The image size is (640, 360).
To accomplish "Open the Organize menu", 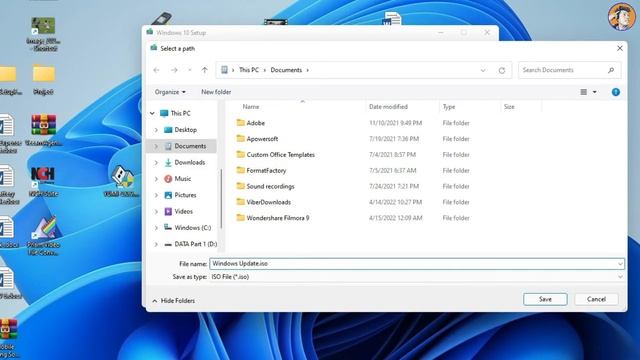I will 170,92.
